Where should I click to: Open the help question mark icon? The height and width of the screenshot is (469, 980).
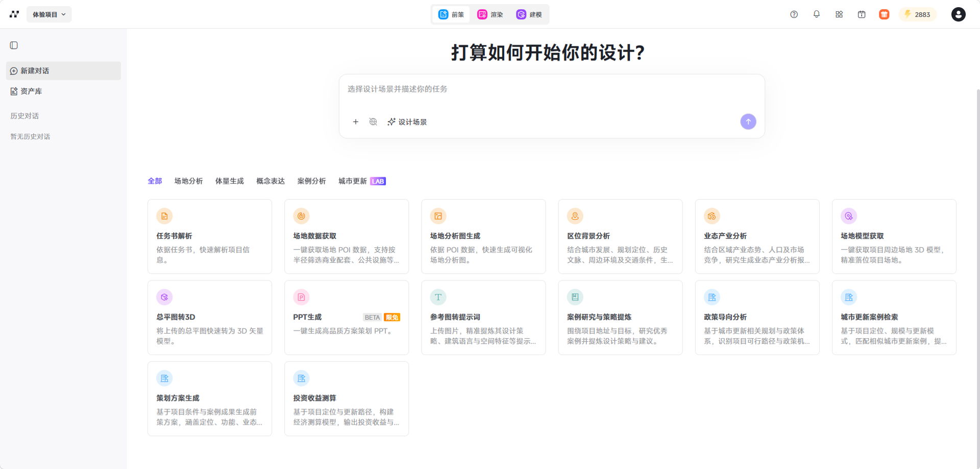click(794, 14)
